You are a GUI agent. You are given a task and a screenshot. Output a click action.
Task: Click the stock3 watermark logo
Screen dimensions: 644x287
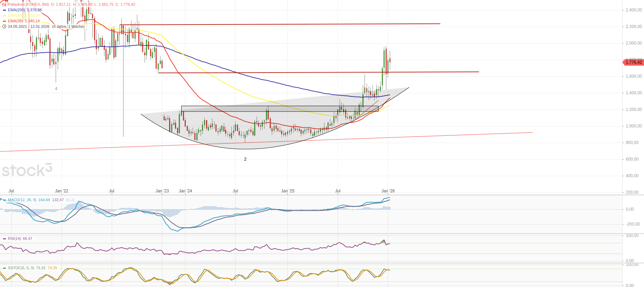coord(27,170)
